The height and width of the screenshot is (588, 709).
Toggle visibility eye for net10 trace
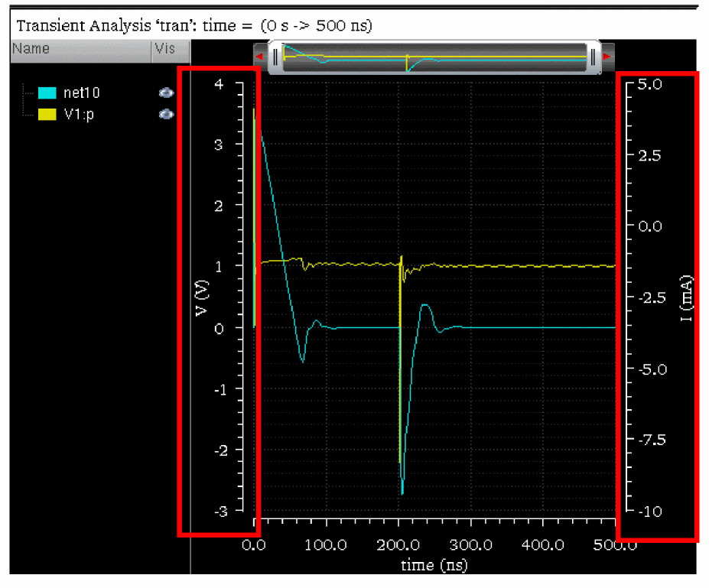[x=167, y=93]
